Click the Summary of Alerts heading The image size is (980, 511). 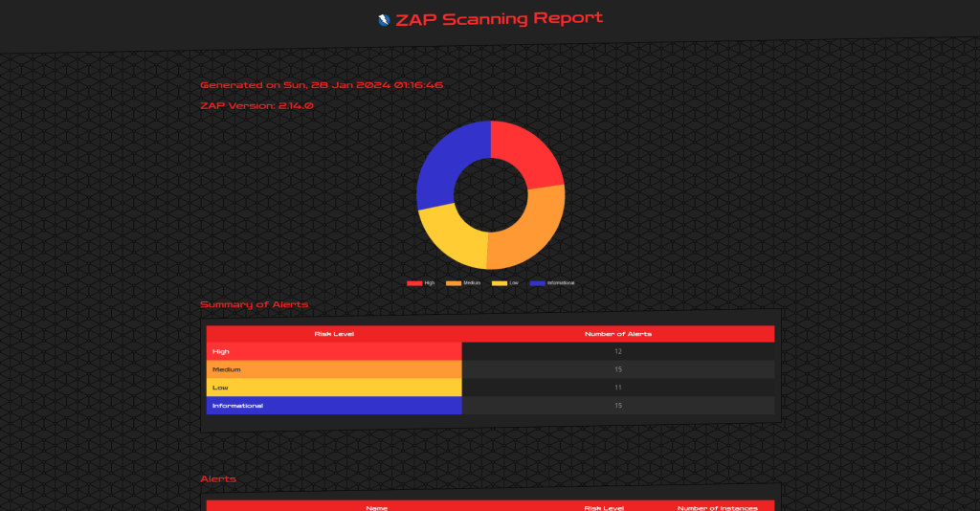tap(254, 304)
